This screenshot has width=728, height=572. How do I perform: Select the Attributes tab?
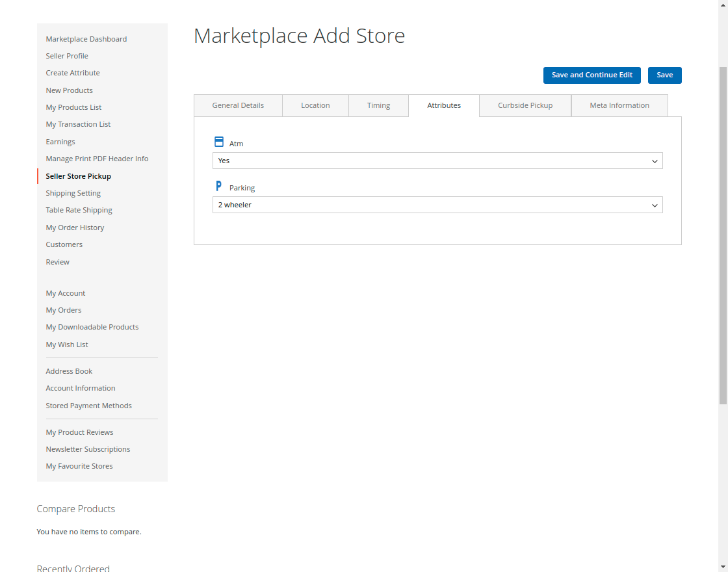click(x=444, y=105)
